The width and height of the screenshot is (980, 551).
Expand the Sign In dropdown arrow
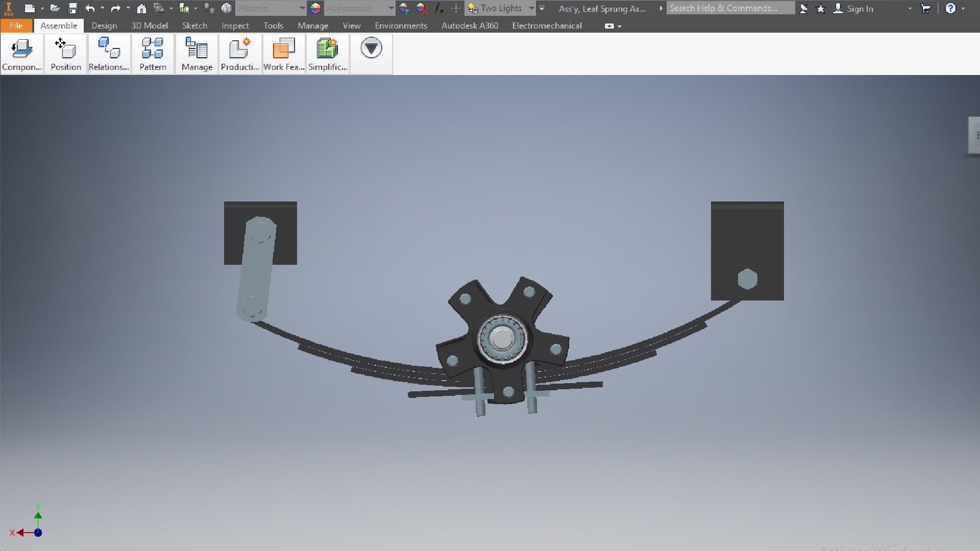910,9
